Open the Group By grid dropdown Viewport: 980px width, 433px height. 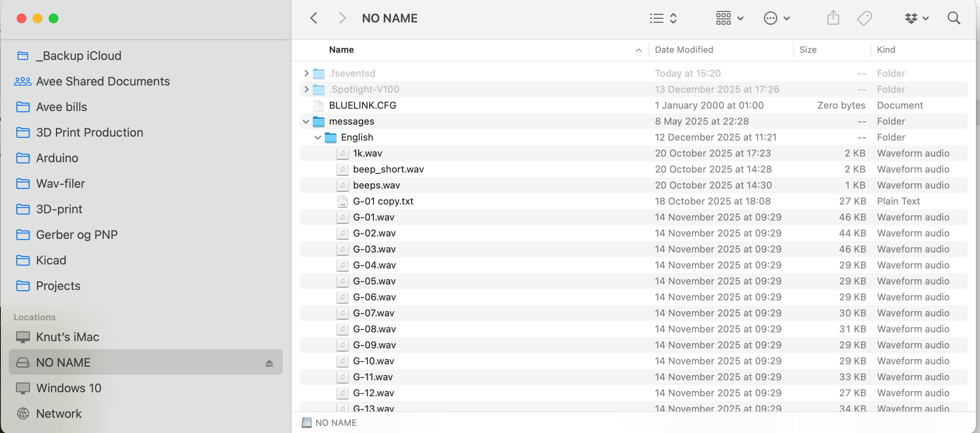coord(729,18)
